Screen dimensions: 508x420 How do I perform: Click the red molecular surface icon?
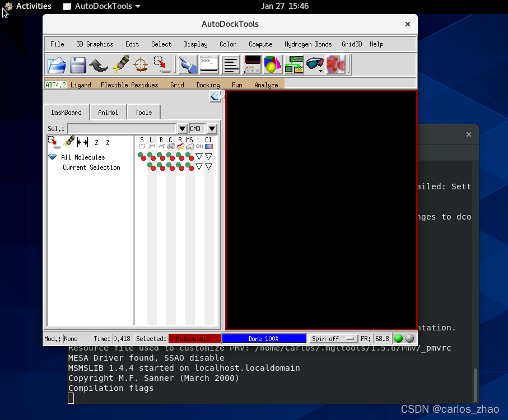point(335,64)
